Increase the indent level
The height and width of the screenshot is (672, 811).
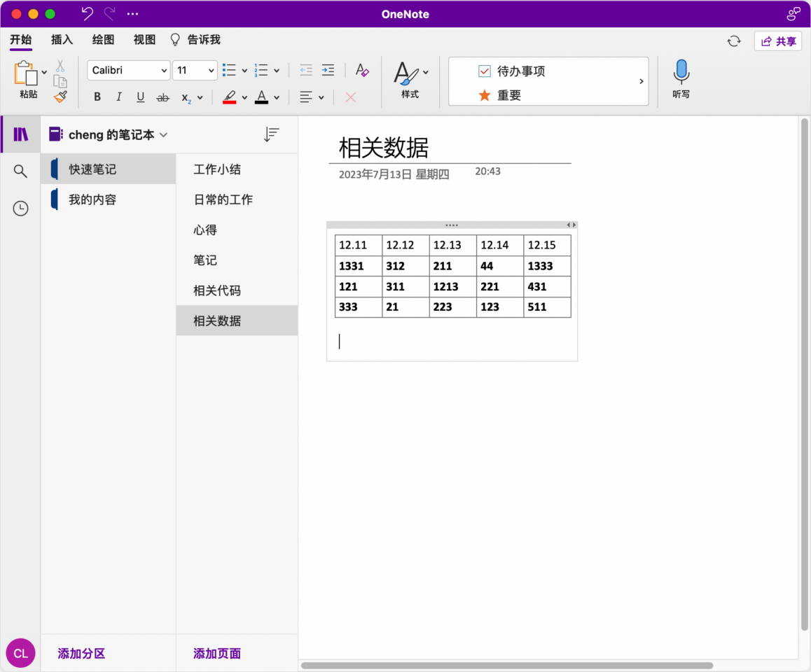328,70
